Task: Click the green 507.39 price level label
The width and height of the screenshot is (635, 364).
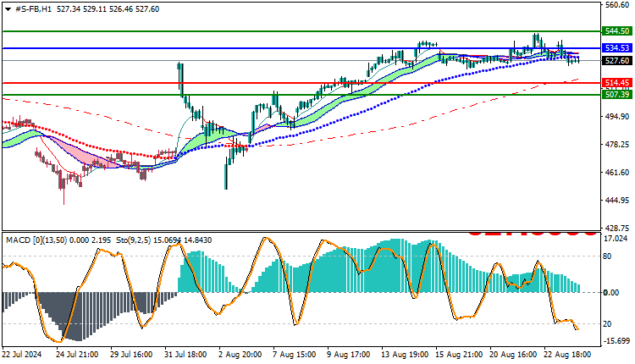Action: pos(616,95)
